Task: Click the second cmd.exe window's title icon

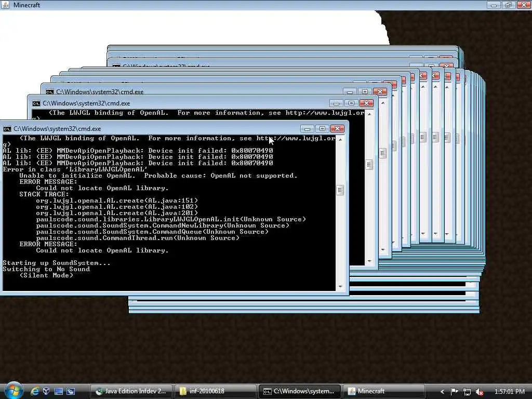Action: pyautogui.click(x=36, y=103)
